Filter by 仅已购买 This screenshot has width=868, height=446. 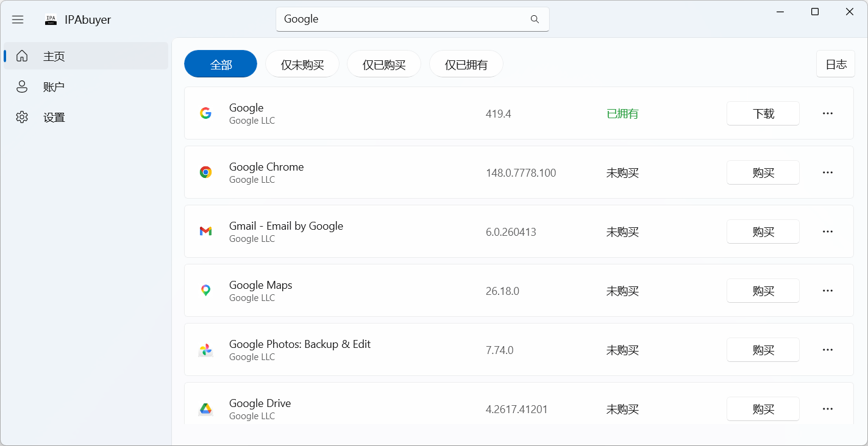coord(384,64)
